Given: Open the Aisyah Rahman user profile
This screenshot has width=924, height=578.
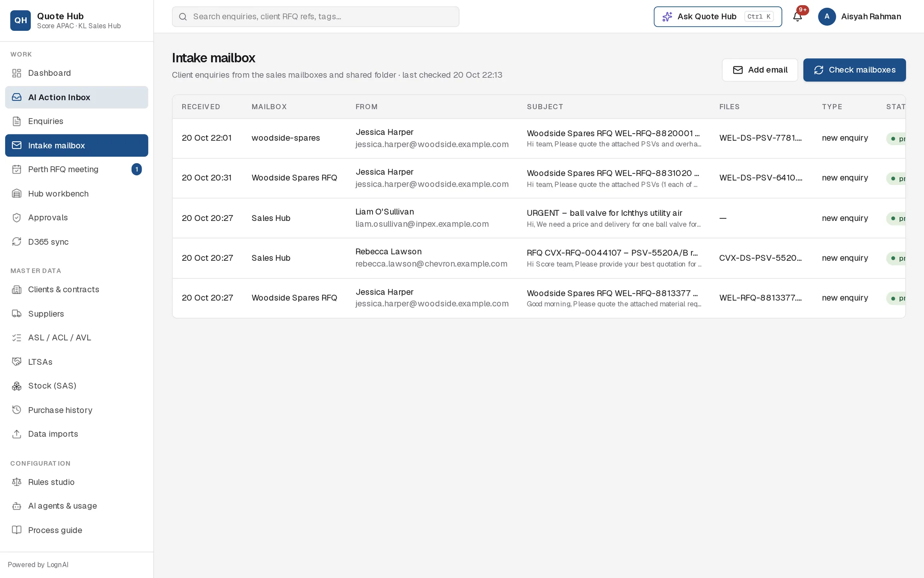Looking at the screenshot, I should 859,17.
